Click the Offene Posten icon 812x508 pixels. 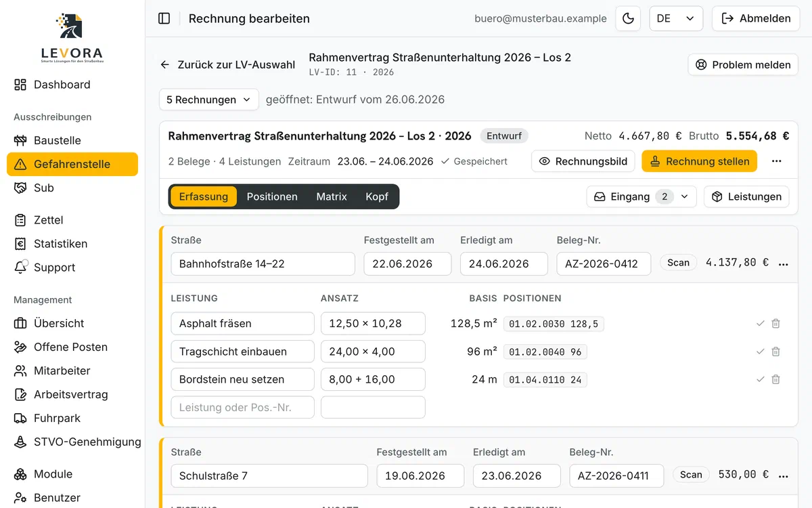20,347
